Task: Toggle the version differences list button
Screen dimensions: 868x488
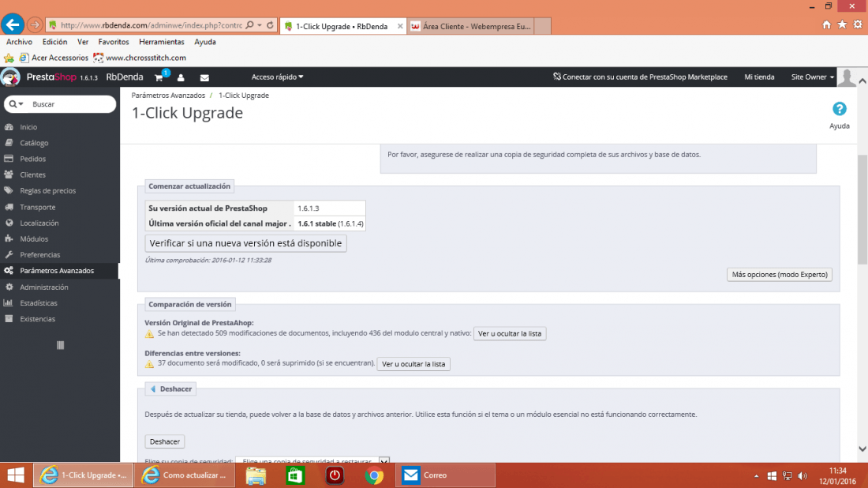Action: (x=413, y=364)
